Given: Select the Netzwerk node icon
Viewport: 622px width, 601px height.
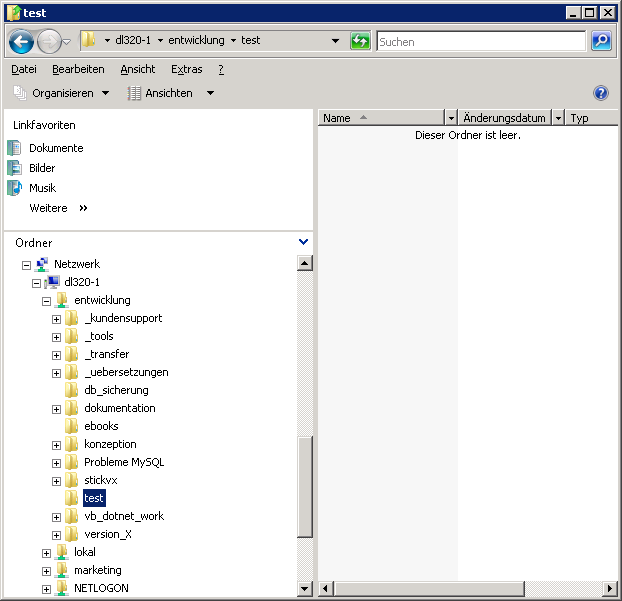Looking at the screenshot, I should [x=42, y=264].
